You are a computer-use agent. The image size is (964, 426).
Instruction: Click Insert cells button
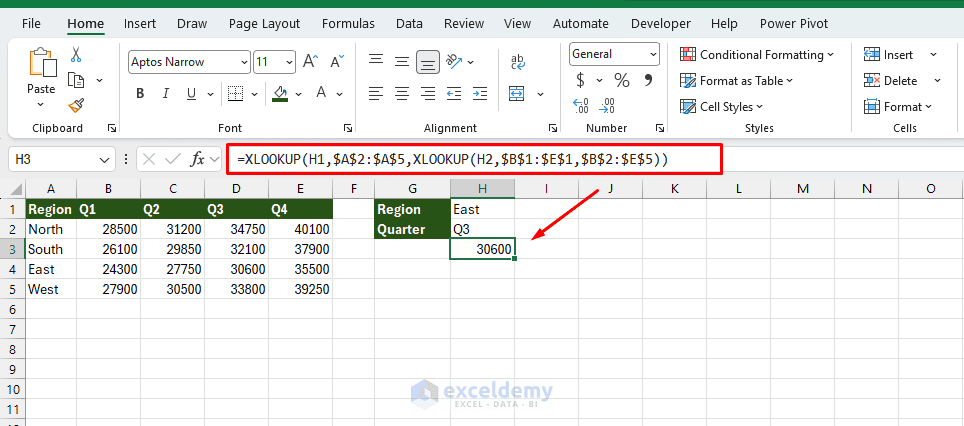point(888,55)
